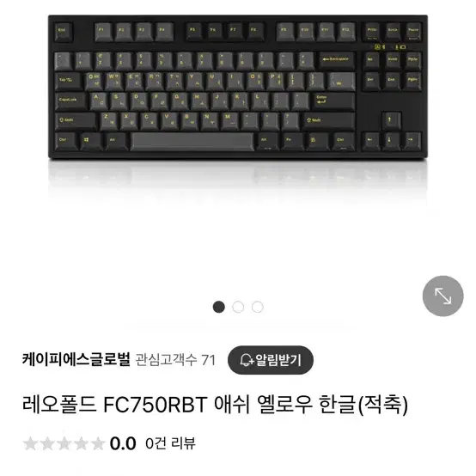Screen dimensions: 476x476
Task: Click the Backspace key in the product image
Action: click(x=337, y=61)
